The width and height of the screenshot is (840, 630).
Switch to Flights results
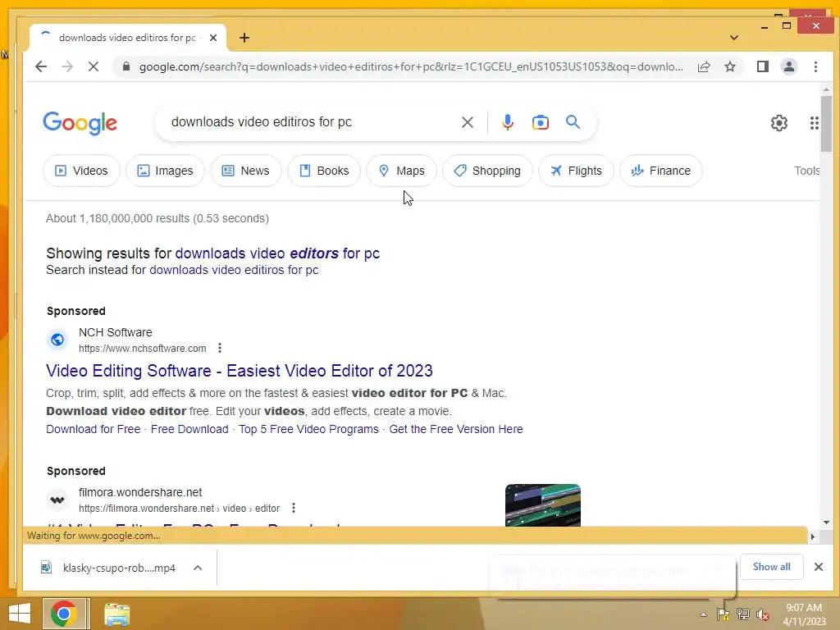pos(576,171)
